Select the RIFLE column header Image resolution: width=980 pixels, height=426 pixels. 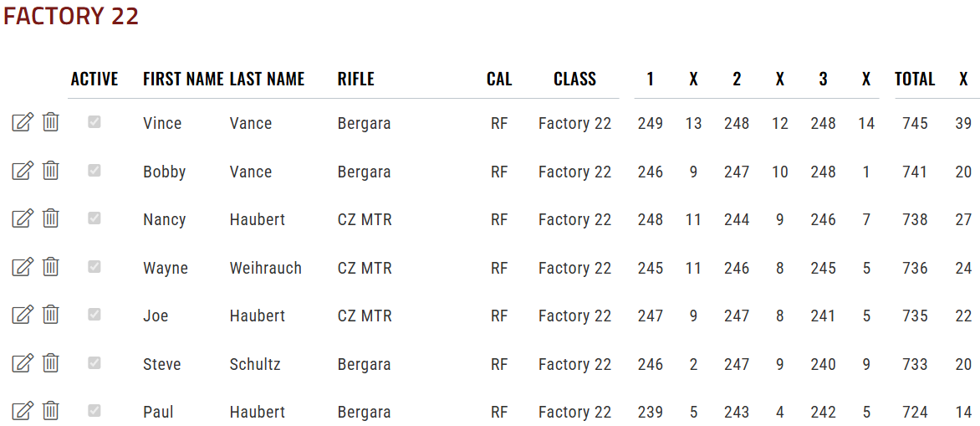355,79
